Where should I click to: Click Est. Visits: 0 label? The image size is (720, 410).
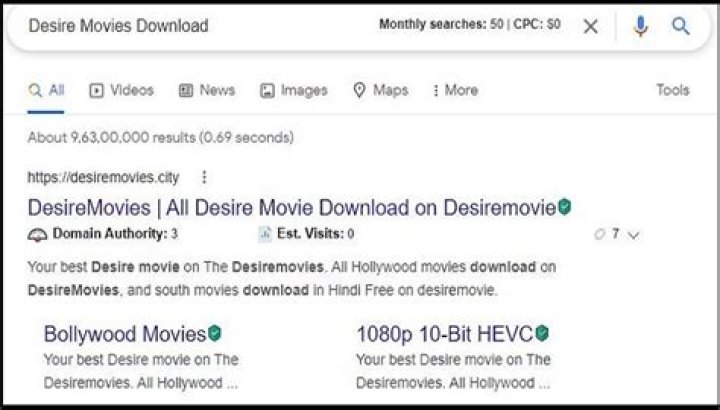click(315, 234)
